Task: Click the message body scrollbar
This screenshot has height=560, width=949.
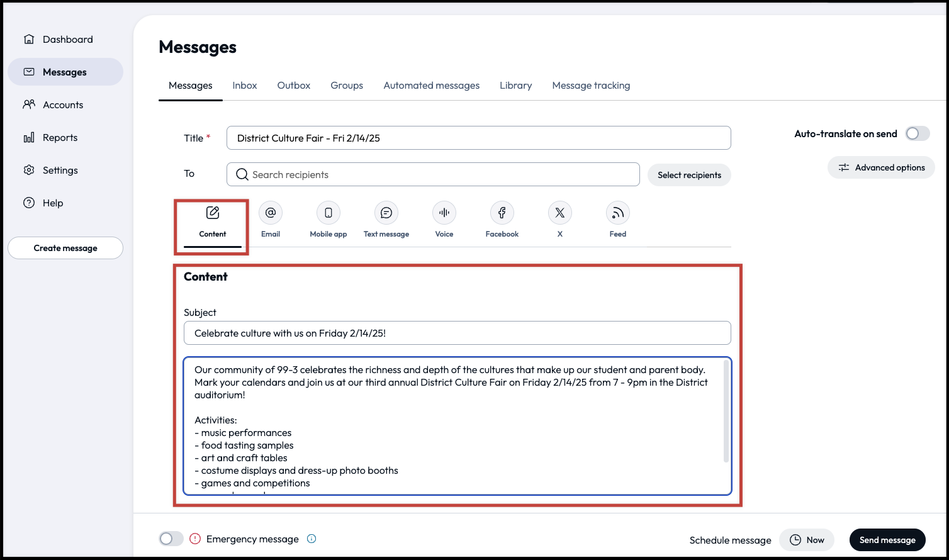Action: point(726,412)
